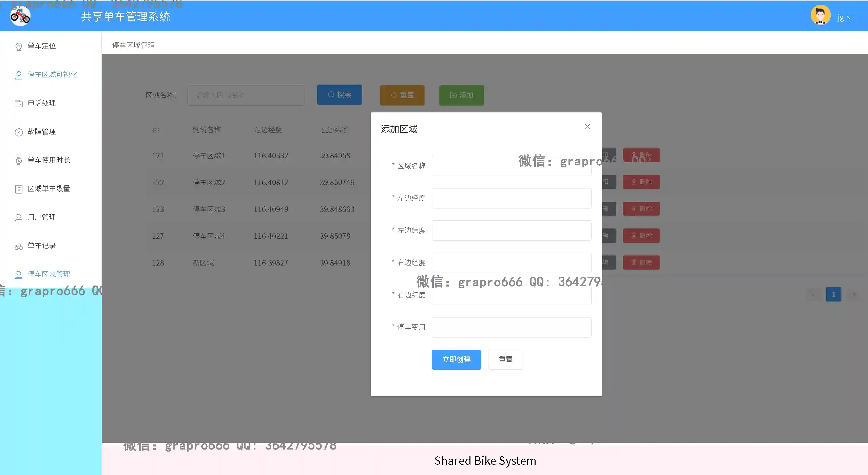Click 用户管理 person icon

pos(19,218)
